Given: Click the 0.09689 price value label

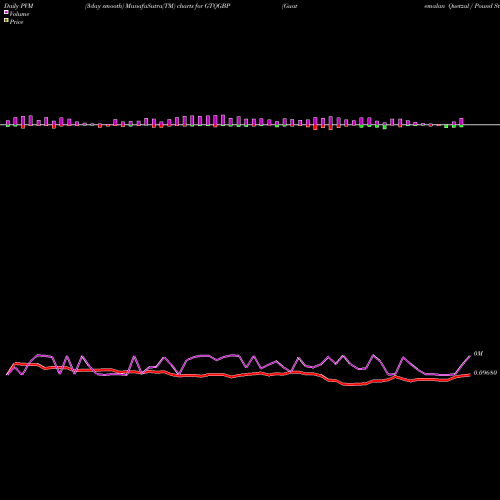Looking at the screenshot, I should [485, 373].
